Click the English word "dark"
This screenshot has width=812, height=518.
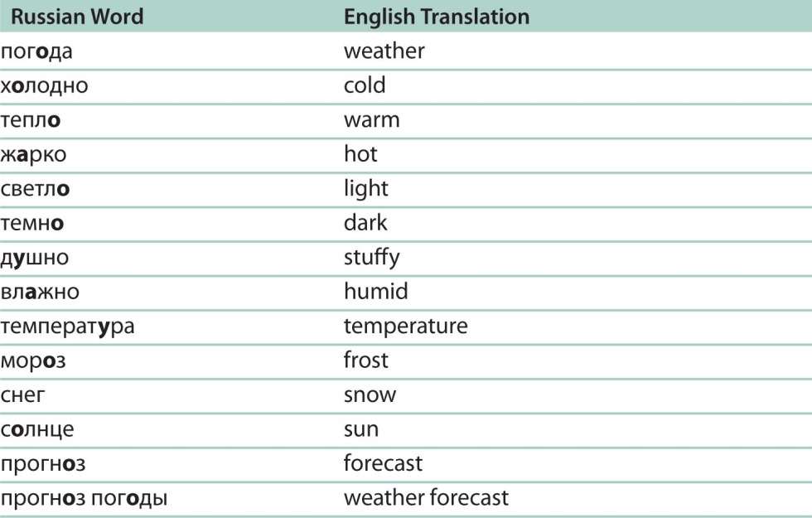tap(365, 223)
